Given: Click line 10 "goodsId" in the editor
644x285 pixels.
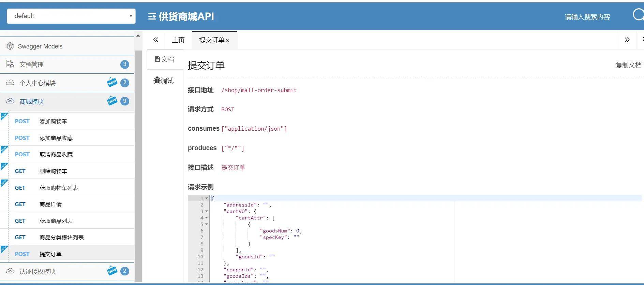Looking at the screenshot, I should (x=255, y=257).
